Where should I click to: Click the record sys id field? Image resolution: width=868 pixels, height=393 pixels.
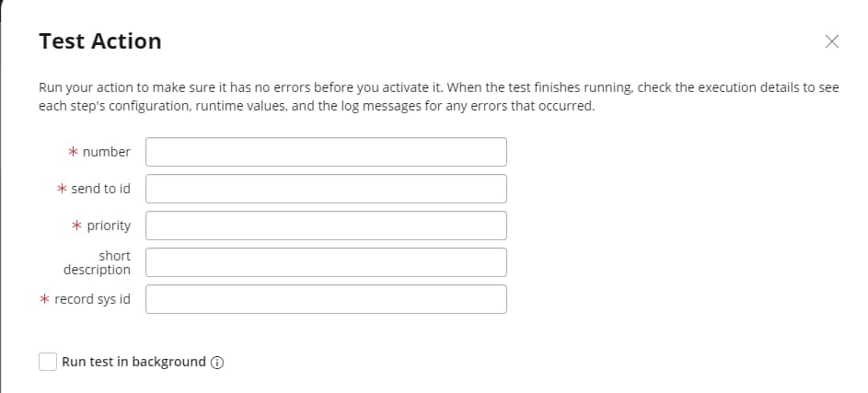326,299
